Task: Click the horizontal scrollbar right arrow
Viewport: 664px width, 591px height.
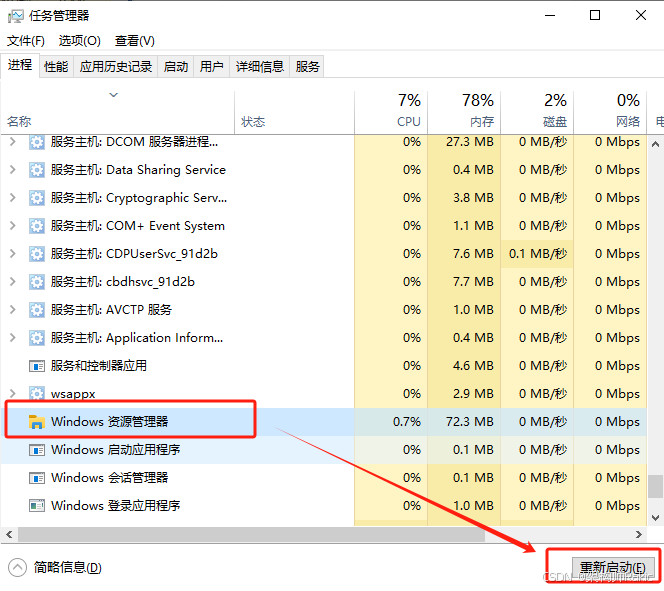Action: tap(639, 534)
